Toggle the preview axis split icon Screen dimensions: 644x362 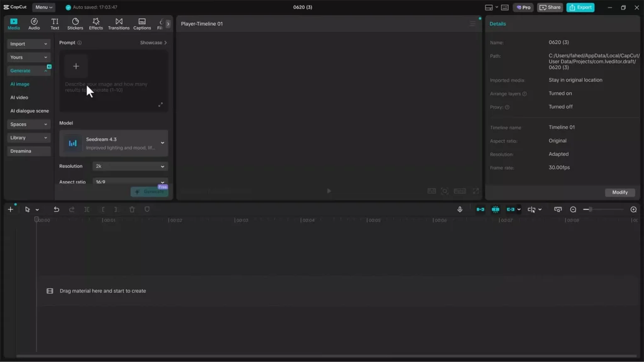531,209
